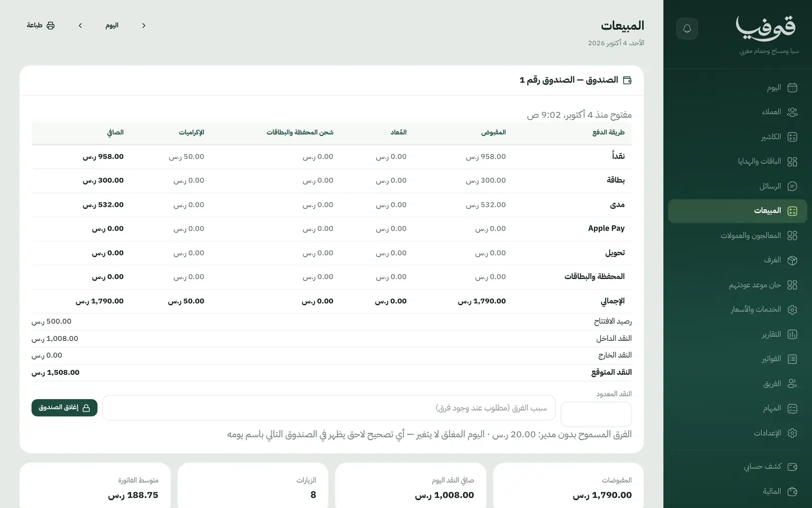This screenshot has width=812, height=508.
Task: Select اليوم date button in header
Action: 112,25
